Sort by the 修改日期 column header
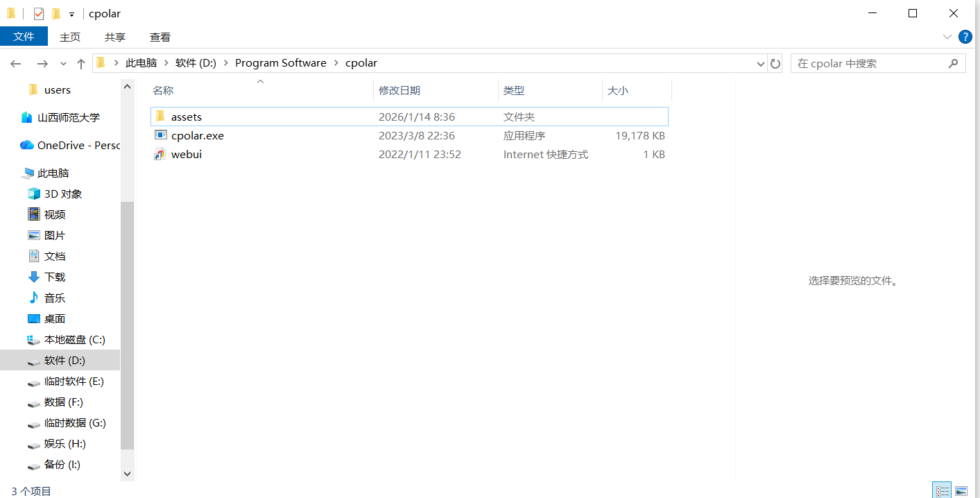Image resolution: width=980 pixels, height=498 pixels. coord(436,90)
